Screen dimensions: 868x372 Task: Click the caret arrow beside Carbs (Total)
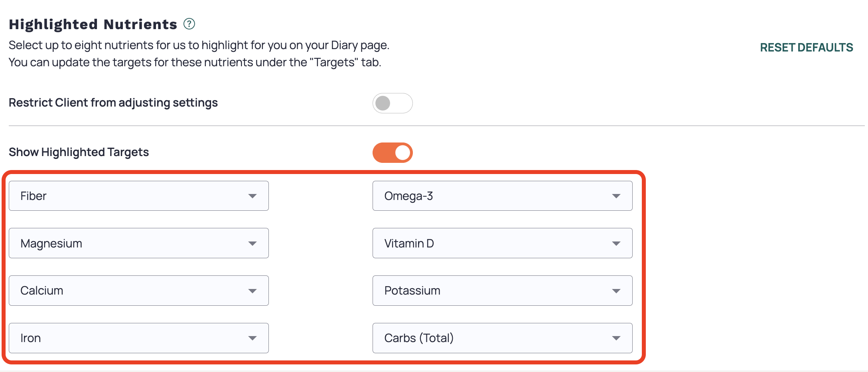pos(616,338)
